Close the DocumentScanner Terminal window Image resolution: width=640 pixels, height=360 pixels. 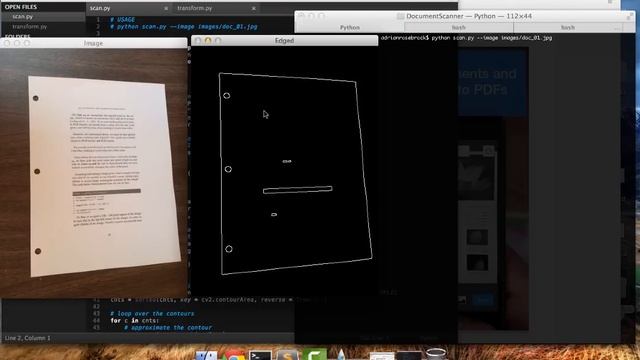(301, 16)
